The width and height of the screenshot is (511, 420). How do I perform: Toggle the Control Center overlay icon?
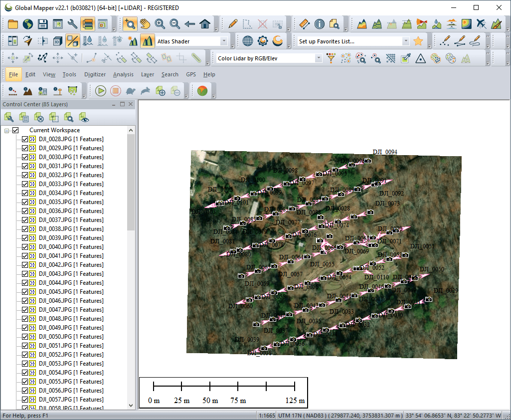coord(88,24)
